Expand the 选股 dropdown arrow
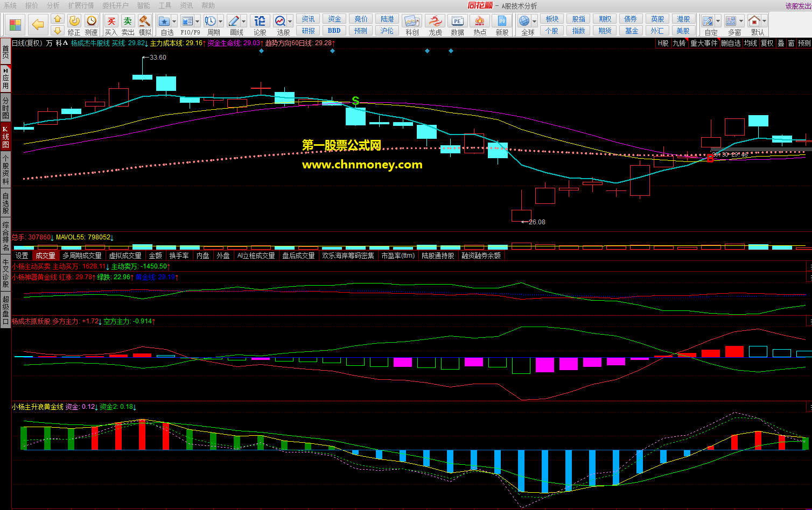This screenshot has height=510, width=812. point(290,22)
